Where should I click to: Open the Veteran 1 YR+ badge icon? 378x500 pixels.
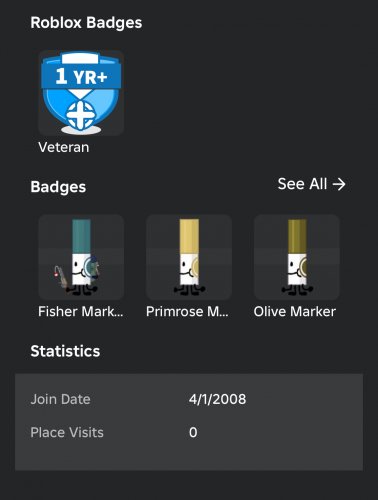pyautogui.click(x=81, y=93)
